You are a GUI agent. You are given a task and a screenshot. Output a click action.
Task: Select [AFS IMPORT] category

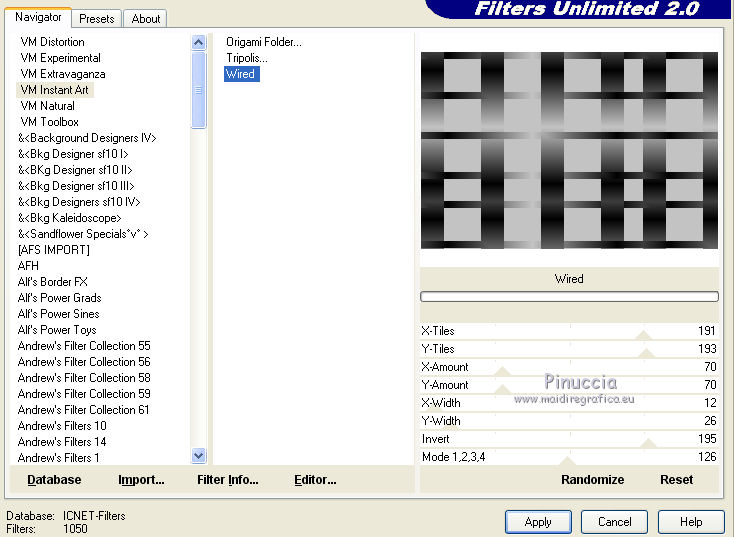coord(54,250)
